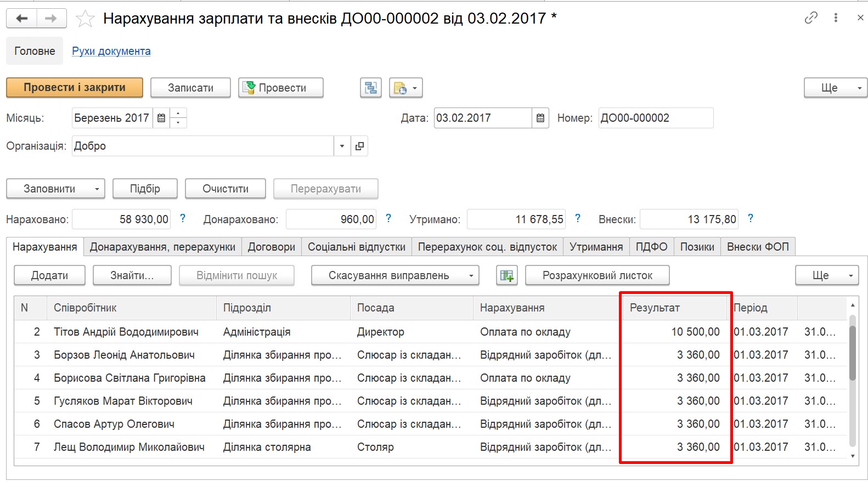868x487 pixels.
Task: Select row Гусляков Марат Вікторович
Action: click(431, 401)
